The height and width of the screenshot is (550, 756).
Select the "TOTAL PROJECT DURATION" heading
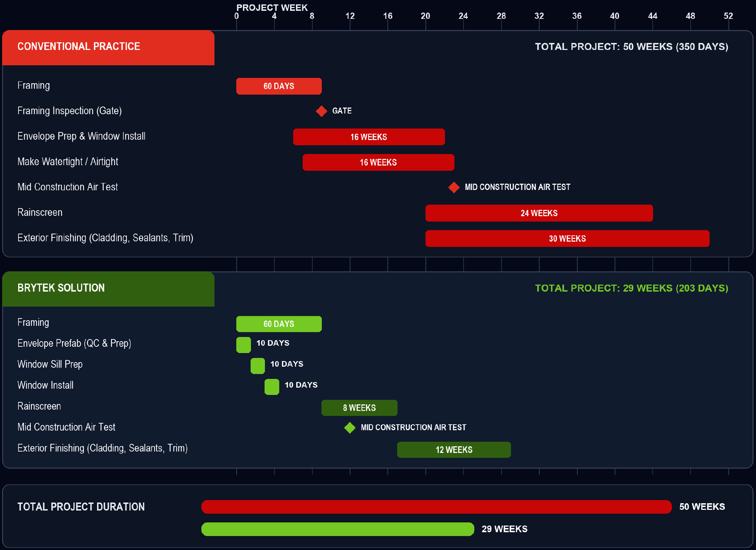click(x=81, y=507)
